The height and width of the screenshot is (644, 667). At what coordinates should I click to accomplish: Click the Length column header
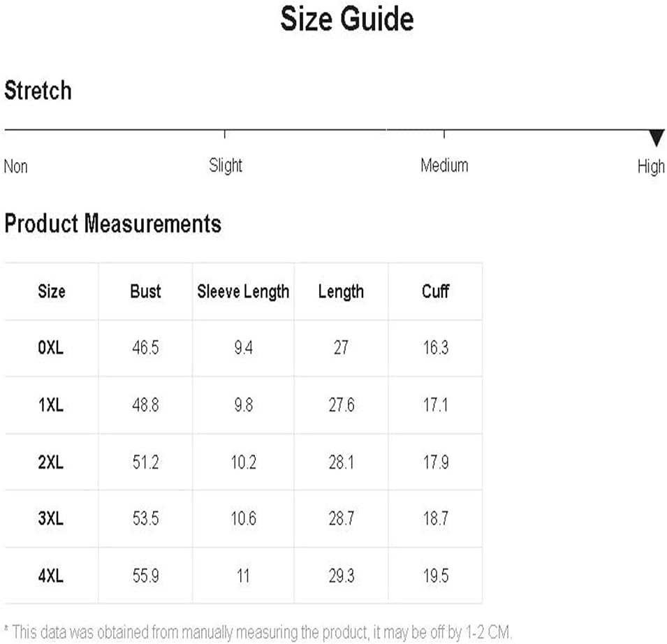341,291
